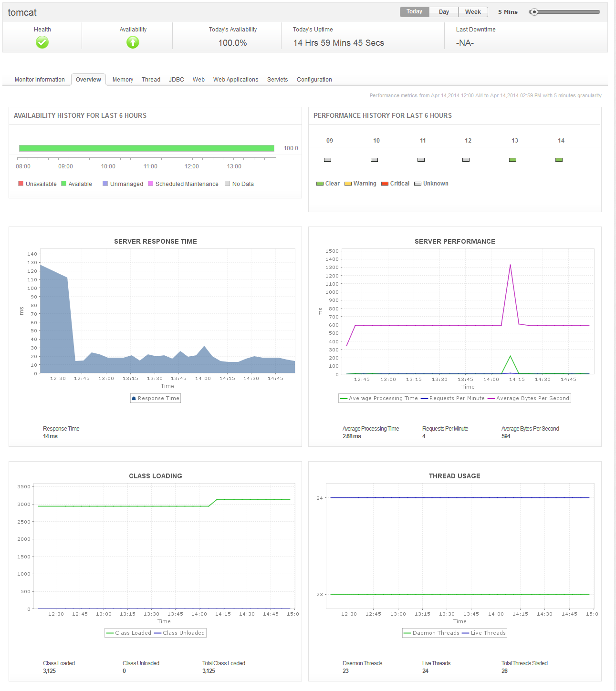Click the gray No Data legend swatch
This screenshot has height=691, width=616.
(227, 184)
